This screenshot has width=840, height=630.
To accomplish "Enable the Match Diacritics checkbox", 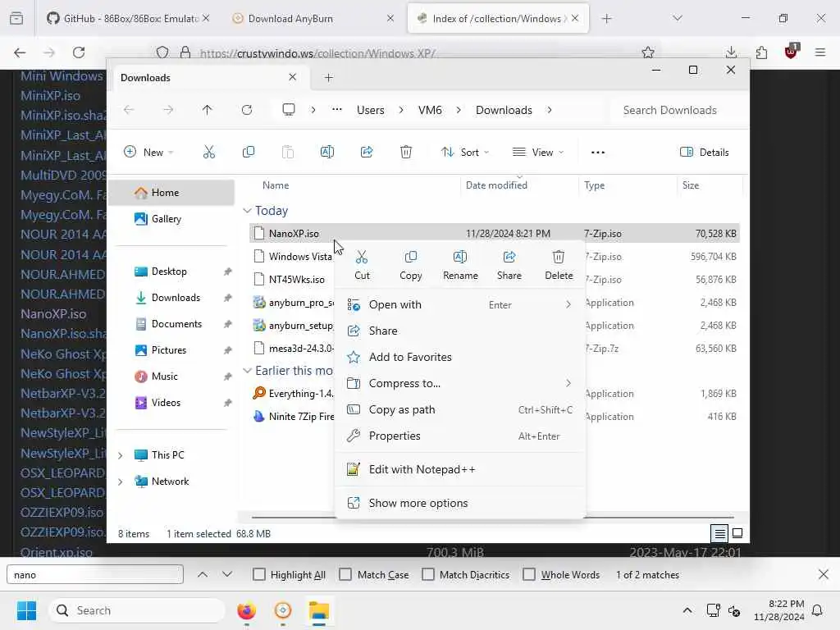I will click(x=428, y=574).
